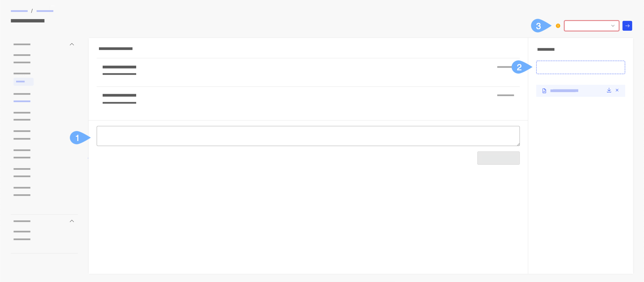Click the numbered marker 3 callout
Image resolution: width=644 pixels, height=282 pixels.
pos(538,26)
